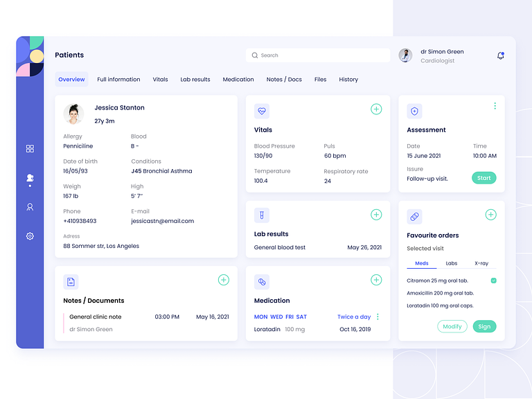Open the Notes / Docs tab
Viewport: 532px width, 399px height.
(284, 80)
